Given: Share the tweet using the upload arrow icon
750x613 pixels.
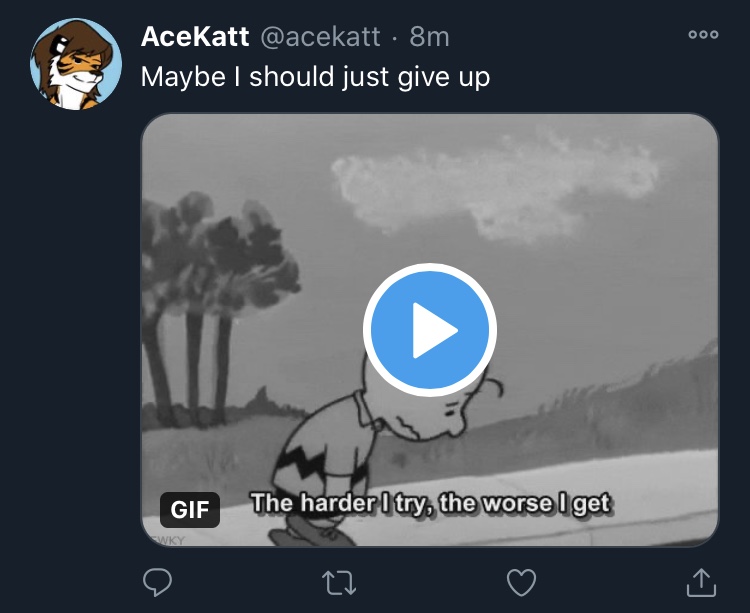Looking at the screenshot, I should (x=701, y=582).
